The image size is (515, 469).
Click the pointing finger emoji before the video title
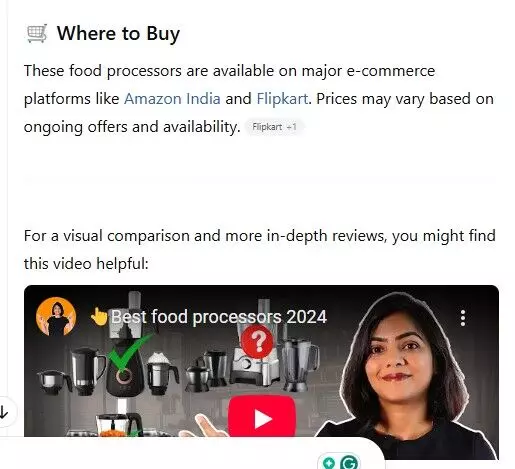pos(99,316)
